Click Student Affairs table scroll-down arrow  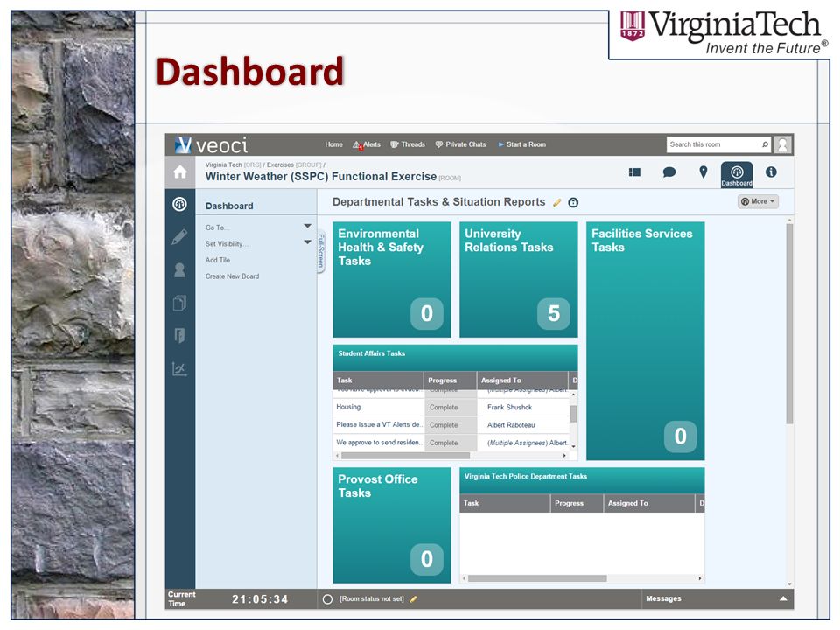[573, 447]
